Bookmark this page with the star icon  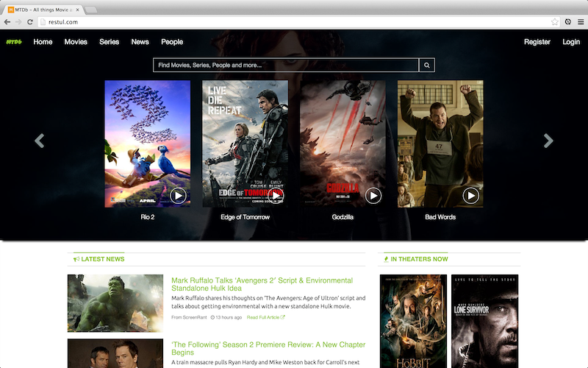[555, 22]
